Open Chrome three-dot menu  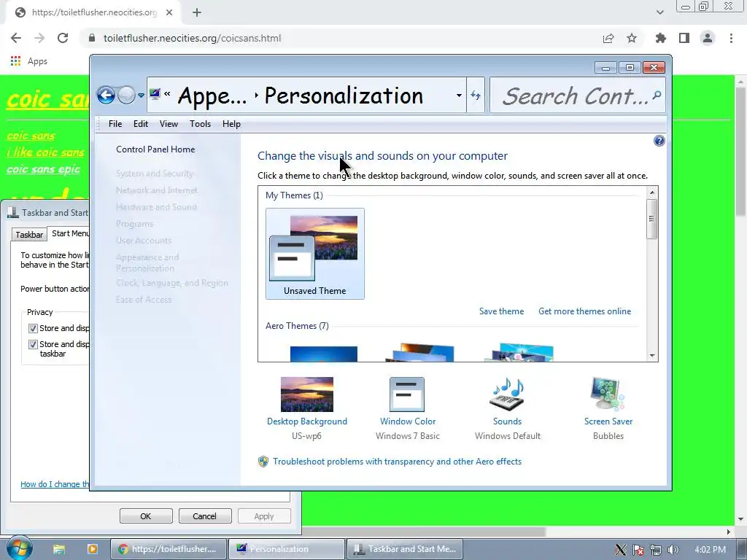(x=731, y=38)
